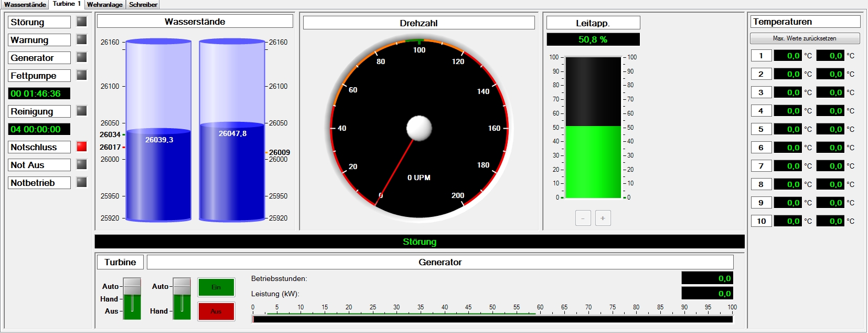Switch to the Schreiber tab
Image resolution: width=868 pixels, height=333 pixels.
143,5
